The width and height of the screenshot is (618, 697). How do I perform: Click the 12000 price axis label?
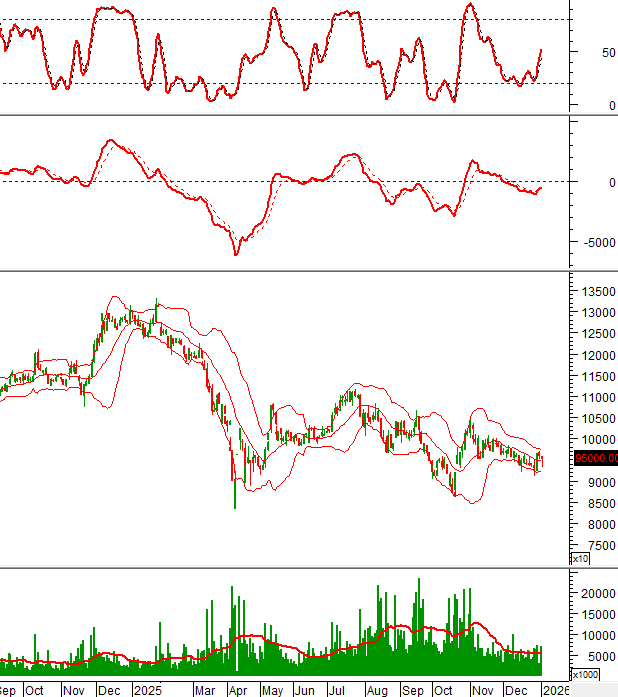[594, 356]
